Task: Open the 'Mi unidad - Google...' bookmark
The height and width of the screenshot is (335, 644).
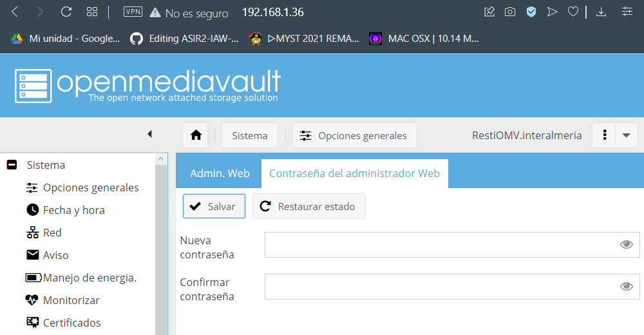Action: point(65,39)
